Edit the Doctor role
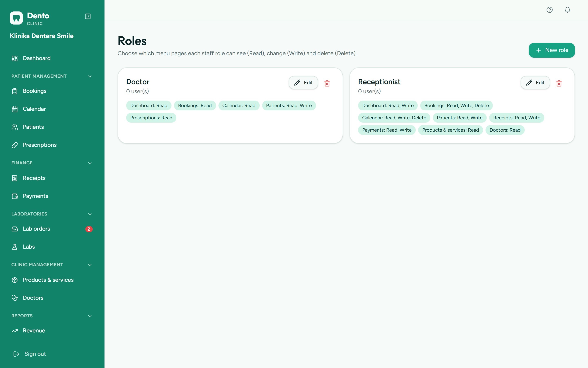The height and width of the screenshot is (368, 588). click(303, 83)
